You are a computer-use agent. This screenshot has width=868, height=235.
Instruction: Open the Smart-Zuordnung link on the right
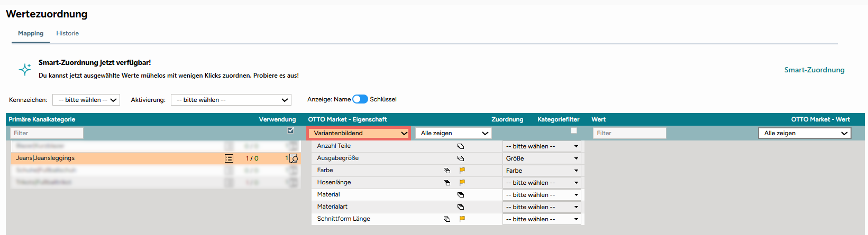pyautogui.click(x=815, y=70)
